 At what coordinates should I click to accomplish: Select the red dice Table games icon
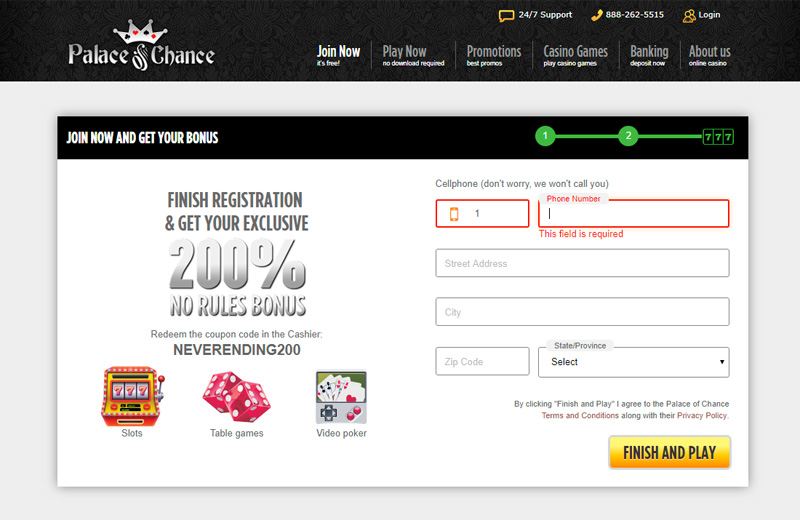coord(236,397)
